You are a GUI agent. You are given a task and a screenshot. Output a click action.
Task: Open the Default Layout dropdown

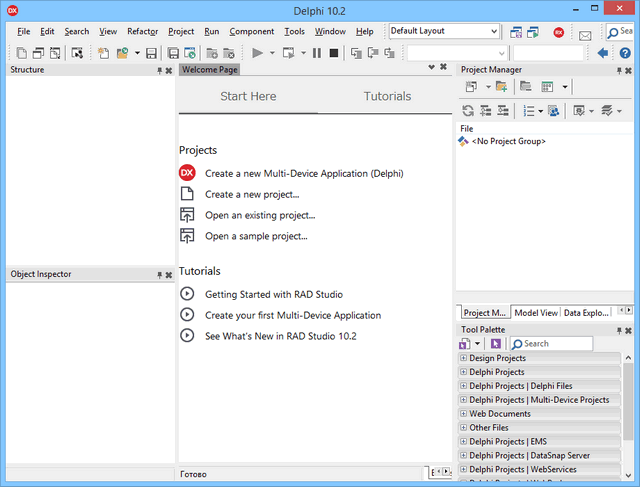[494, 31]
